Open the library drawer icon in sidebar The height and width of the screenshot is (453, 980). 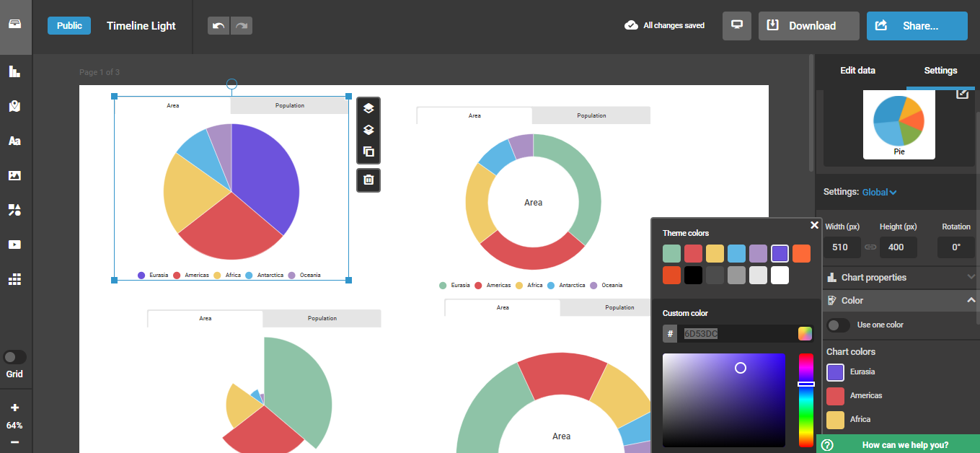tap(14, 24)
